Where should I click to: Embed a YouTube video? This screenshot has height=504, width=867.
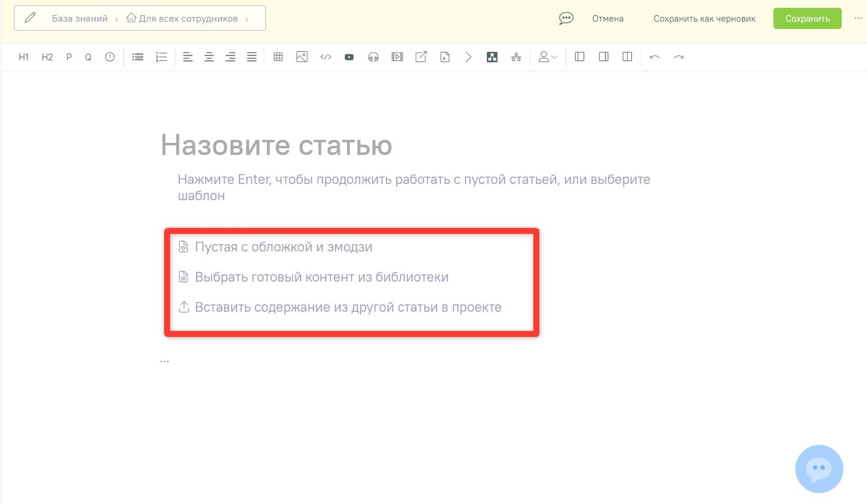click(349, 57)
